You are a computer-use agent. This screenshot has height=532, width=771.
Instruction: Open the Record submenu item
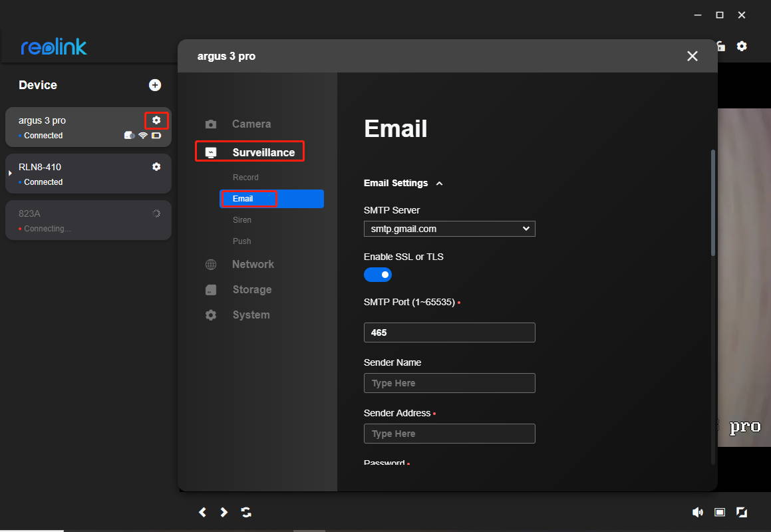coord(245,177)
